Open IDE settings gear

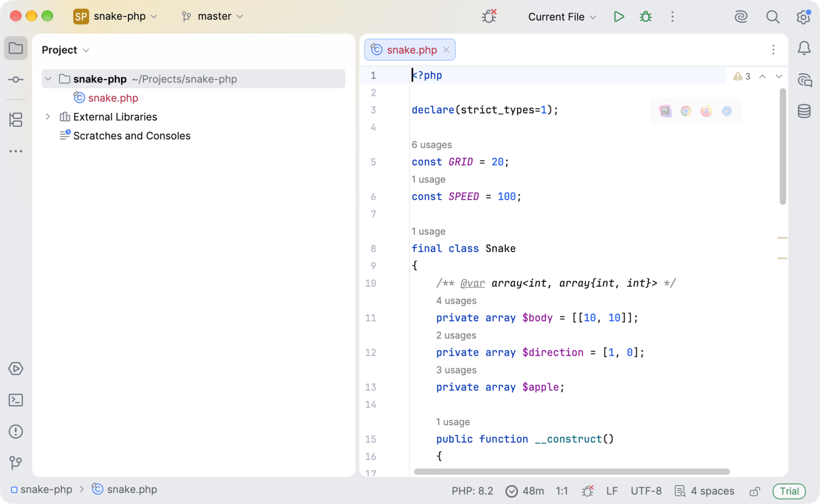tap(803, 17)
